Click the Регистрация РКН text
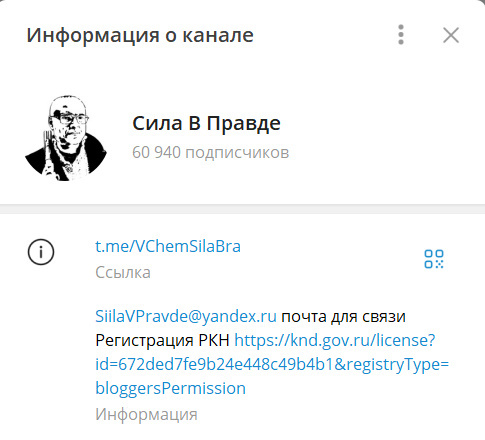 [162, 340]
